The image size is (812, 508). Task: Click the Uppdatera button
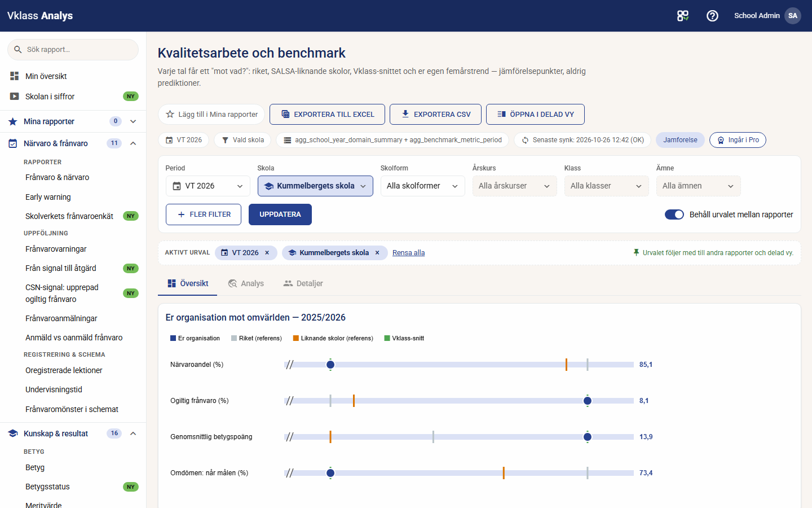280,214
